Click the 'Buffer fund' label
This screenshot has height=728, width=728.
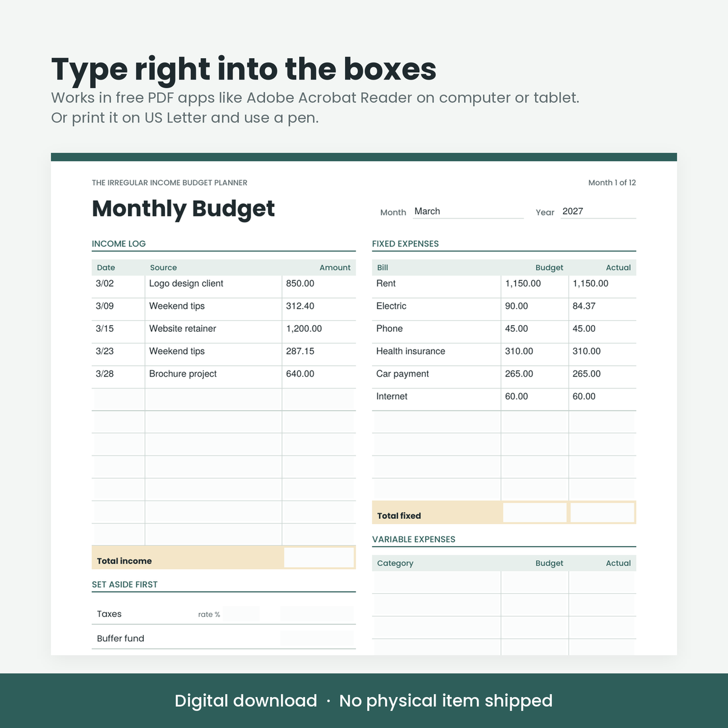click(x=121, y=638)
